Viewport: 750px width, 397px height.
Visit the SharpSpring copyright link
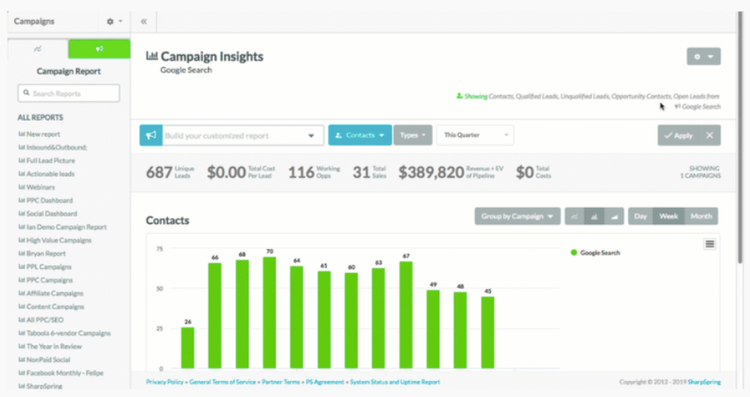click(x=704, y=382)
